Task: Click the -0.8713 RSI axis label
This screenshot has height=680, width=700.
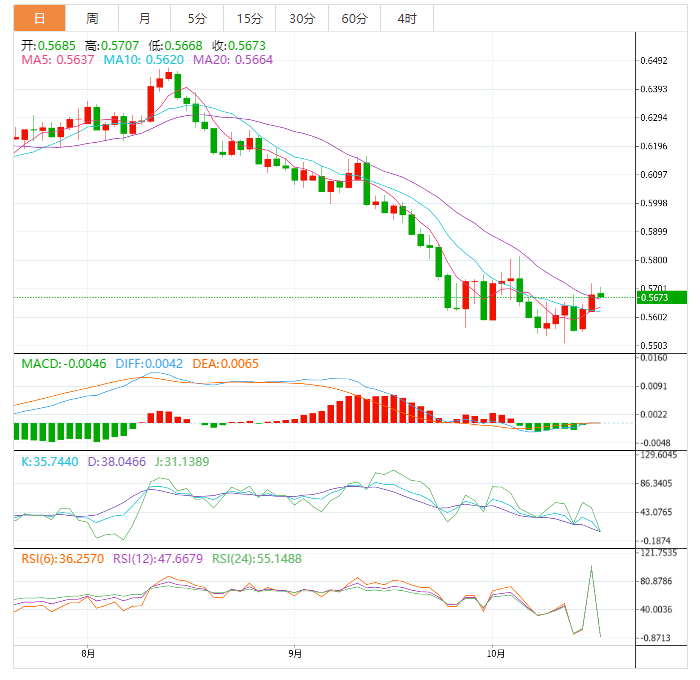Action: point(655,638)
